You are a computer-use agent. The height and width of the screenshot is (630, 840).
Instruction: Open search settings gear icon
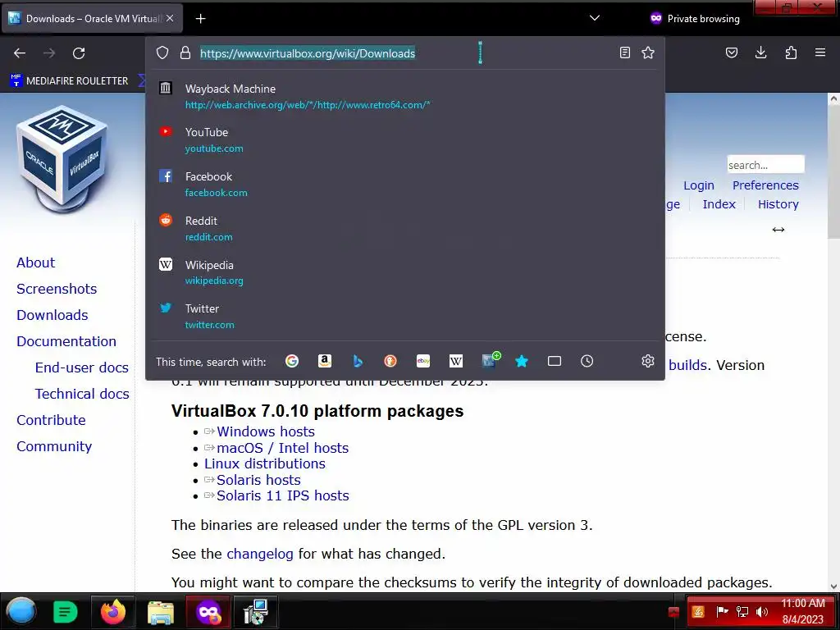tap(648, 361)
